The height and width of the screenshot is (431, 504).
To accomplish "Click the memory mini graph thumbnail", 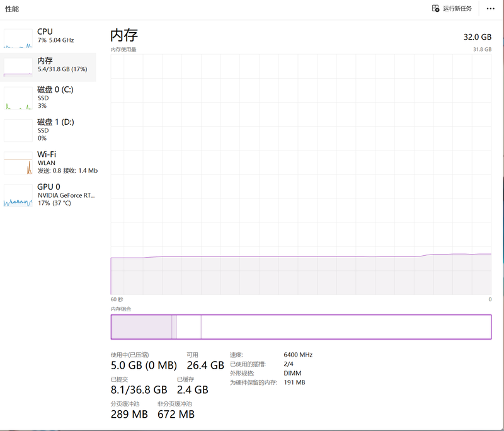I will point(18,67).
